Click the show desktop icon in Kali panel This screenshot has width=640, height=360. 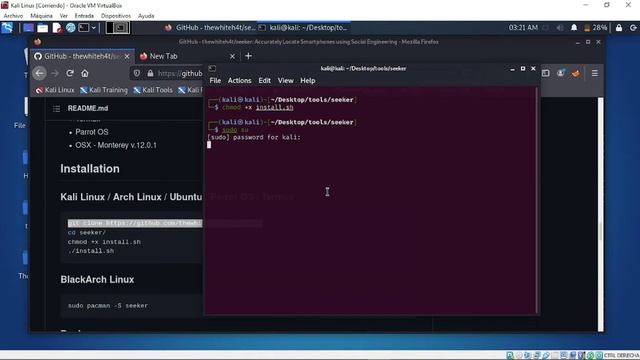pos(28,27)
